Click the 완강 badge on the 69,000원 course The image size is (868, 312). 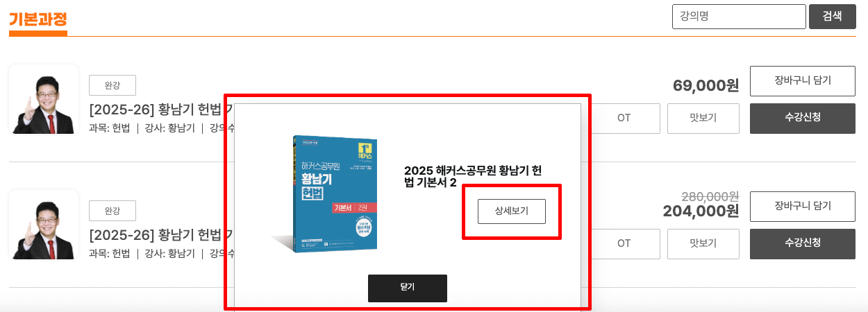pos(112,85)
